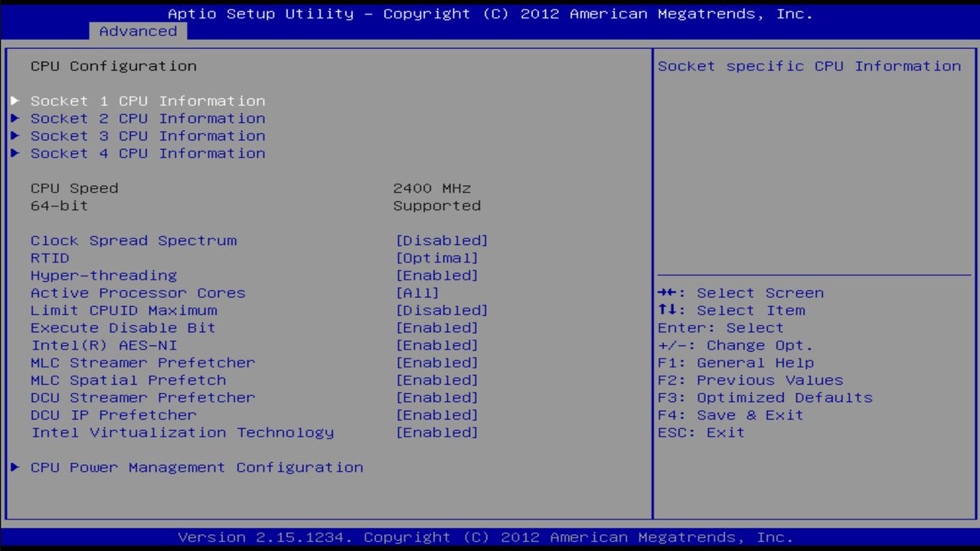This screenshot has height=551, width=980.
Task: Select the Clock Spread Spectrum label
Action: (134, 240)
